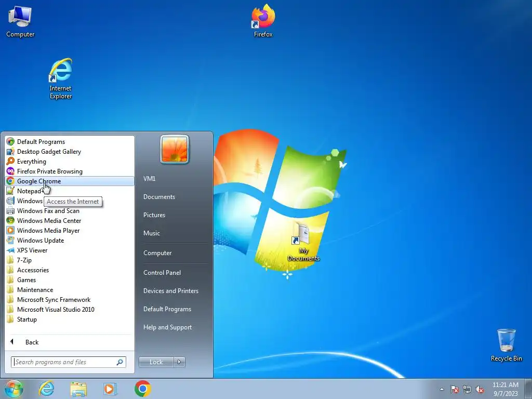Click the Action Center flag icon
The image size is (532, 399).
455,389
